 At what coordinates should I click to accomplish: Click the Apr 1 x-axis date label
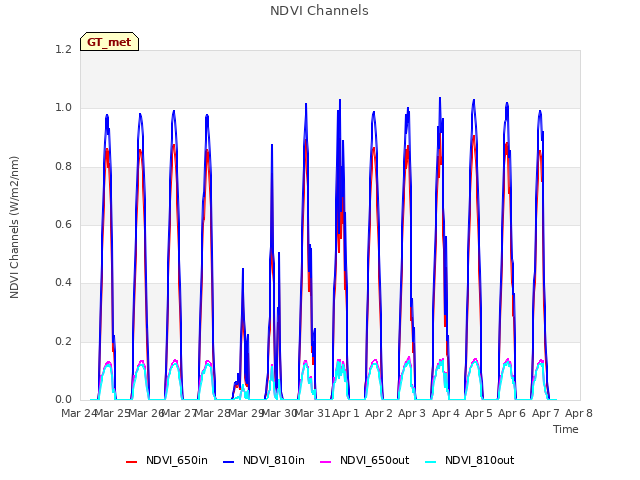click(345, 413)
